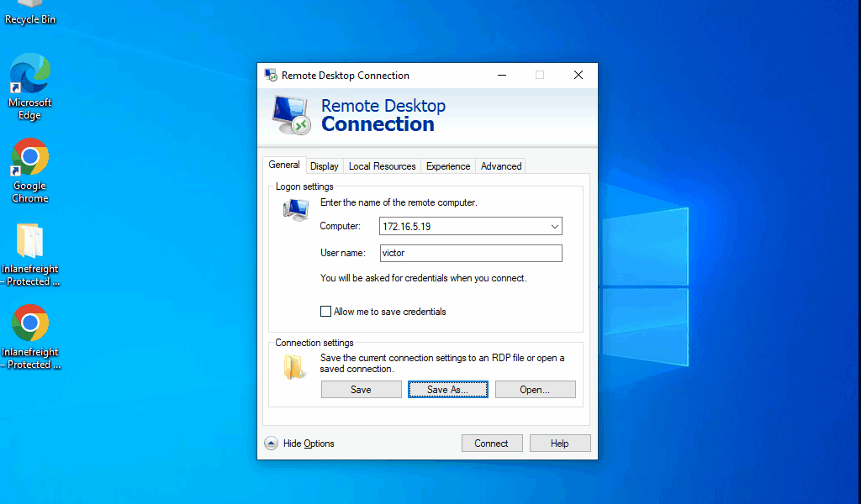Viewport: 861px width, 504px height.
Task: Collapse the dialog with Hide Options
Action: (300, 444)
